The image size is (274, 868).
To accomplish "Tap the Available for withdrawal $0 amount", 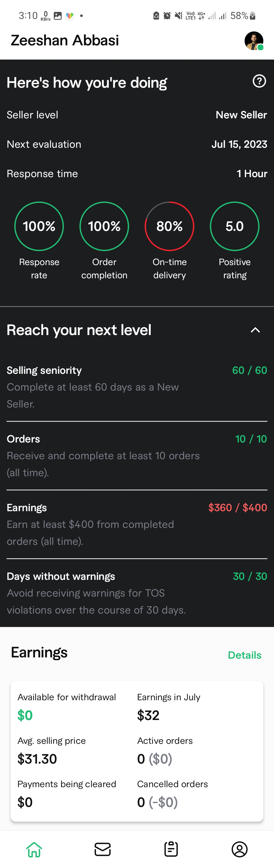I will click(x=25, y=715).
